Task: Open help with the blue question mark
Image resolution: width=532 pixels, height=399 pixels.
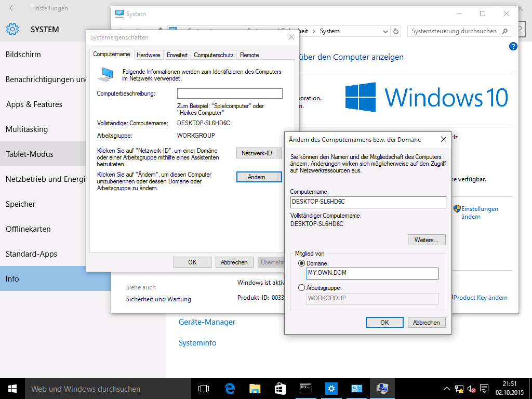Action: 513,46
